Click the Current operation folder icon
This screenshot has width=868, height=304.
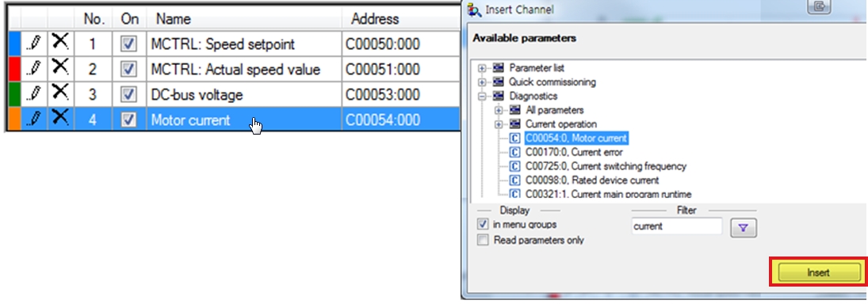tap(514, 124)
